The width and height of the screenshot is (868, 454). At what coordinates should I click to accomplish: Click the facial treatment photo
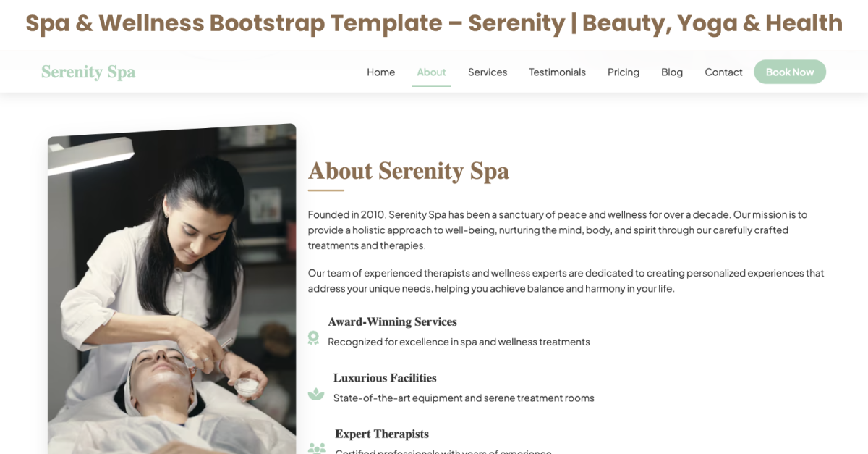pyautogui.click(x=171, y=289)
